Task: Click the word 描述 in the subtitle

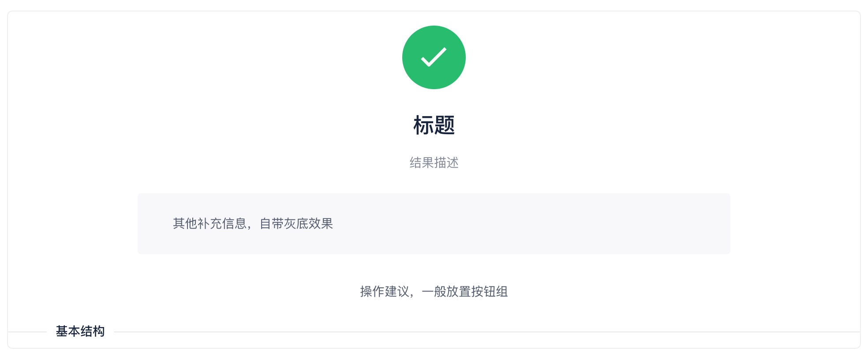Action: (446, 163)
